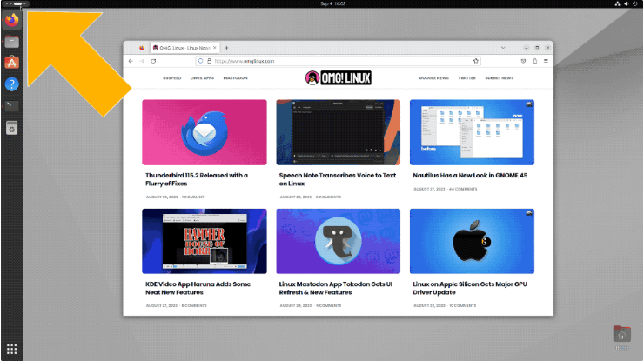Image resolution: width=644 pixels, height=361 pixels.
Task: Open the extensions toolbar icon
Action: click(x=534, y=61)
